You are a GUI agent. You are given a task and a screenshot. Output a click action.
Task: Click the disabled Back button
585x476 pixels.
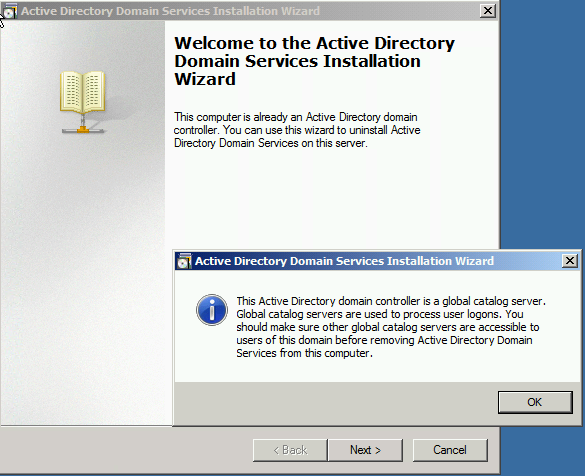click(290, 450)
